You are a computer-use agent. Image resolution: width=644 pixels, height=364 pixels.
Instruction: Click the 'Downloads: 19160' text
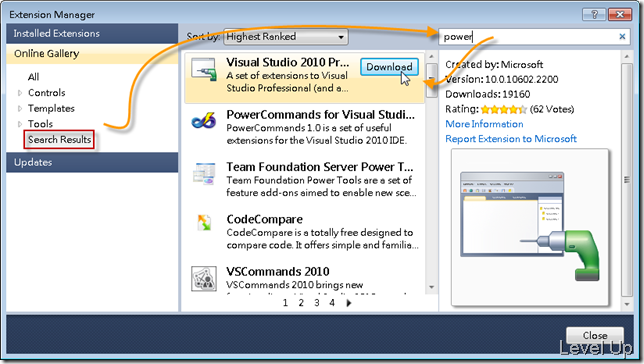[x=488, y=94]
